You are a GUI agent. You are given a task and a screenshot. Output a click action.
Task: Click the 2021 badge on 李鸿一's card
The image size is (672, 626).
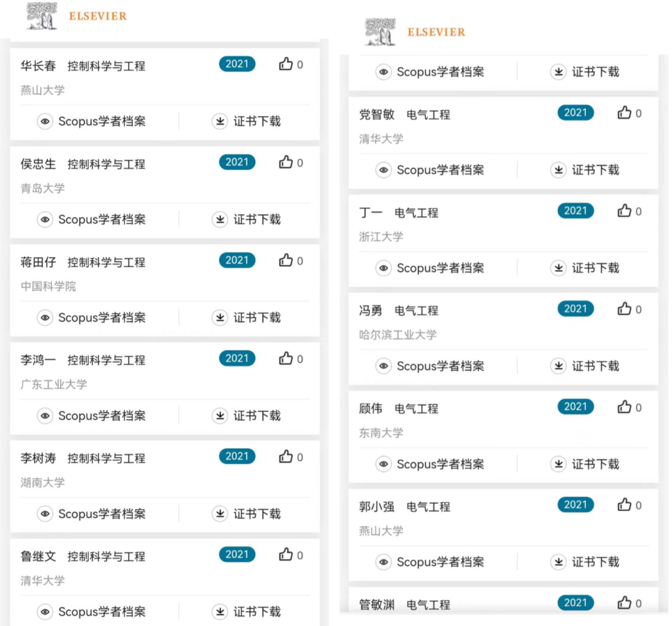coord(237,358)
